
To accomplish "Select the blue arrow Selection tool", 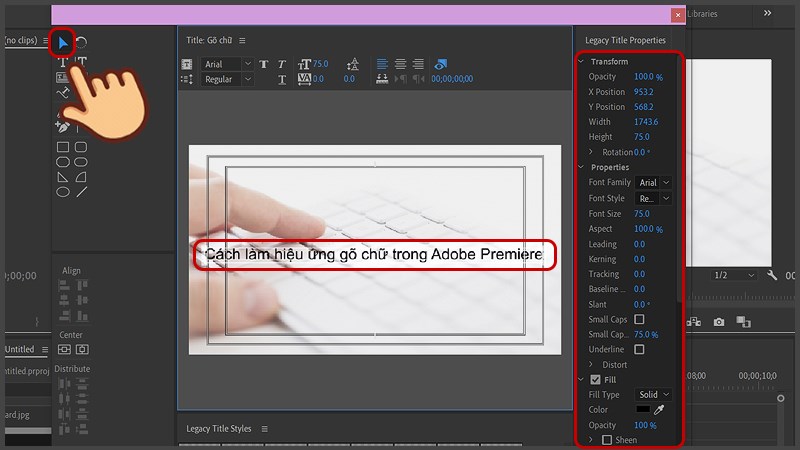I will tap(63, 42).
